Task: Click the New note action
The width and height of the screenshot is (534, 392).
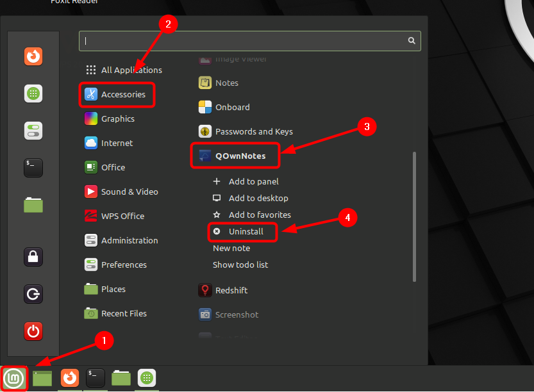Action: coord(231,248)
